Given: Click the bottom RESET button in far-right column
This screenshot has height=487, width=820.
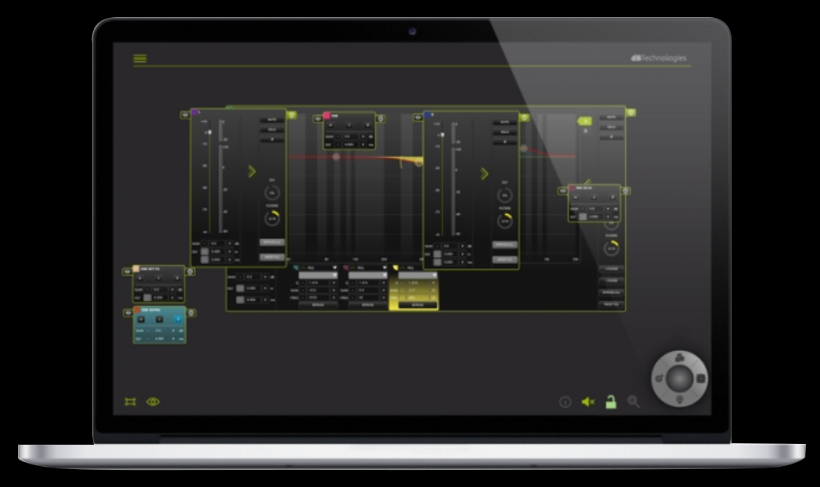Looking at the screenshot, I should pyautogui.click(x=611, y=304).
